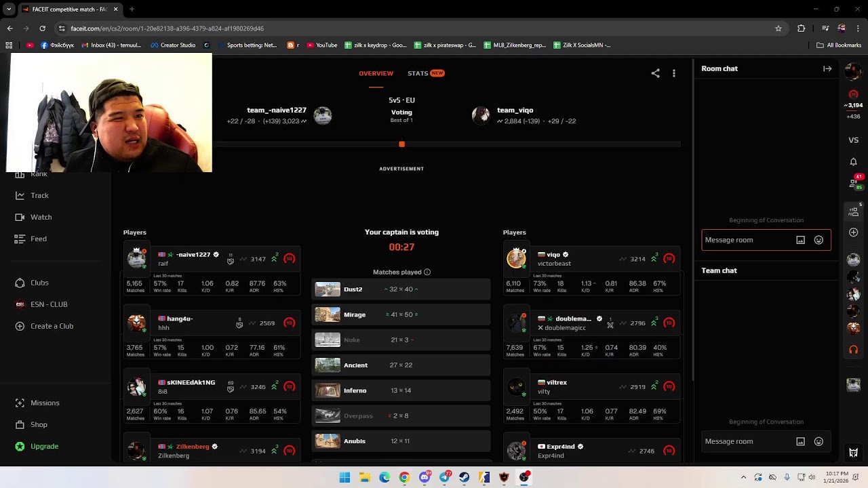Select the Anubis map row
The height and width of the screenshot is (488, 868).
point(401,441)
